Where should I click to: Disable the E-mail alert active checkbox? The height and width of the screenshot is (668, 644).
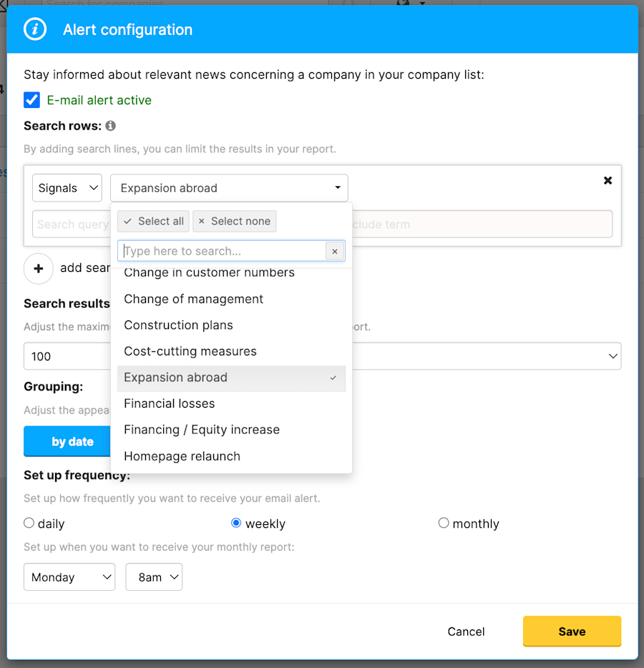pos(31,99)
